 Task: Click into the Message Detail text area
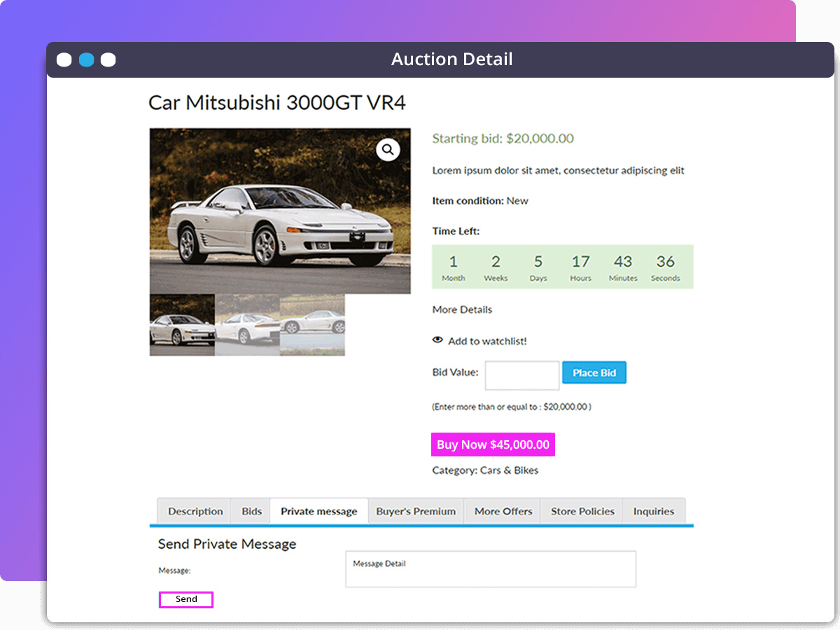point(491,569)
